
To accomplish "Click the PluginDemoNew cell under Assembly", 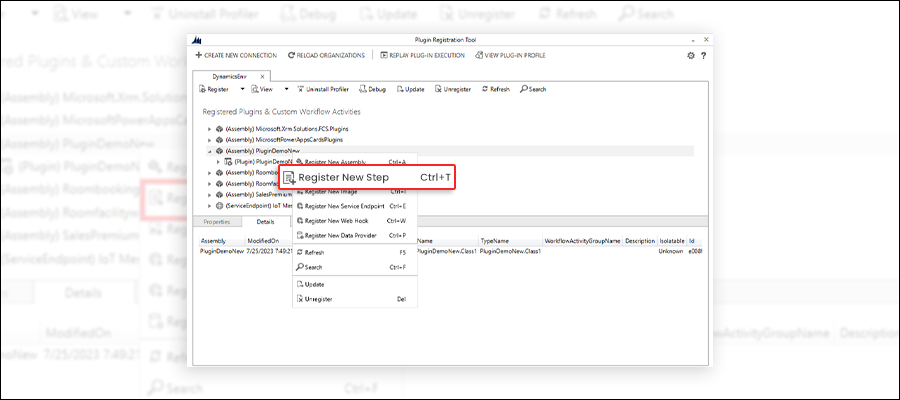I will point(222,251).
